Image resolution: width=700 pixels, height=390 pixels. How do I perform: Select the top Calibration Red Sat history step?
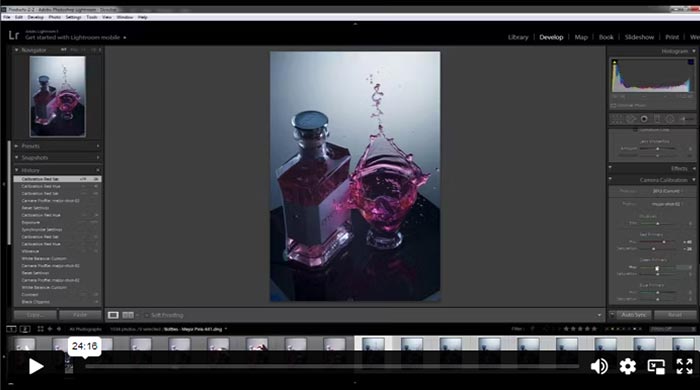(57, 179)
